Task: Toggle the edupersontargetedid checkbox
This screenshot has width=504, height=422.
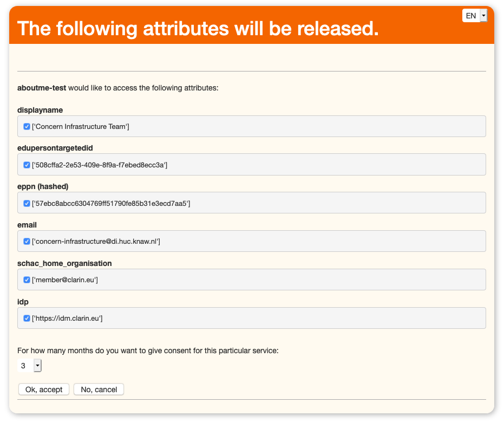Action: tap(27, 165)
